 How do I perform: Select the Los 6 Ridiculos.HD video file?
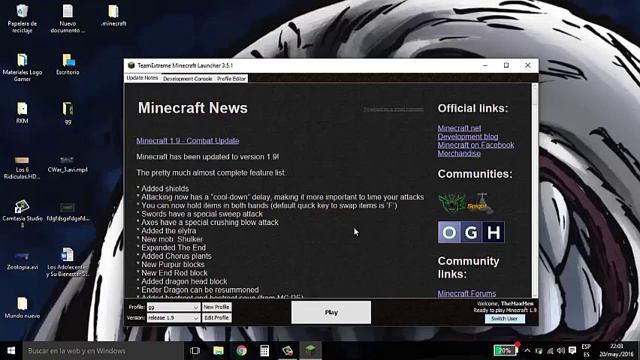tap(22, 167)
